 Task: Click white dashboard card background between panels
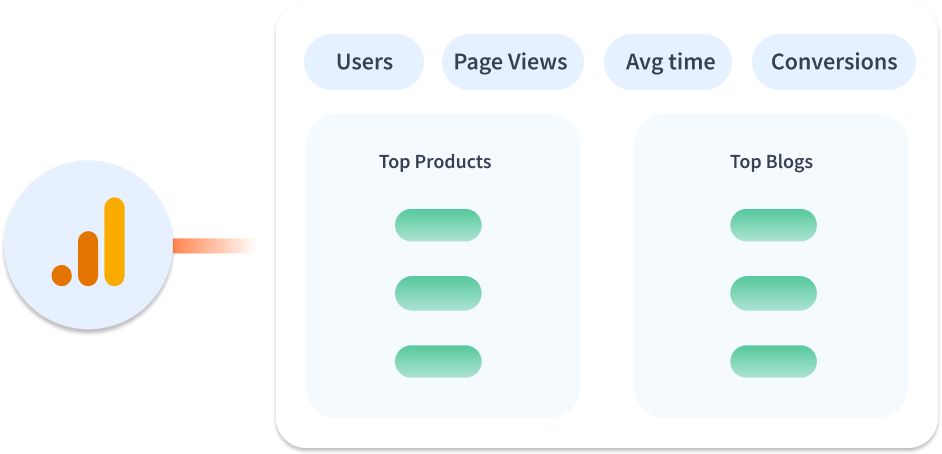607,264
